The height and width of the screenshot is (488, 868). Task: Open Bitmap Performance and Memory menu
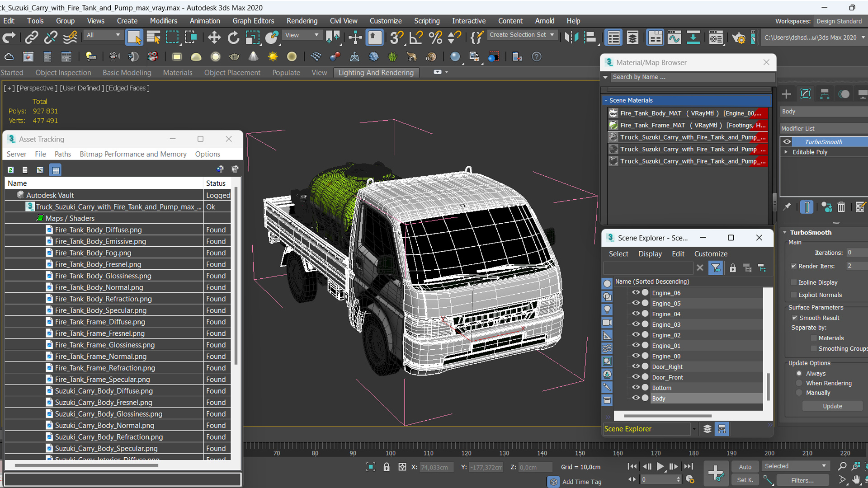point(133,154)
